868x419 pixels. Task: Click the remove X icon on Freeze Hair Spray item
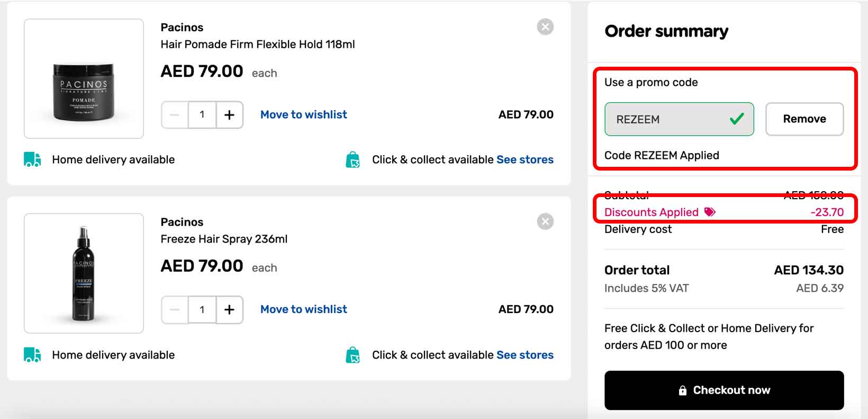tap(545, 221)
